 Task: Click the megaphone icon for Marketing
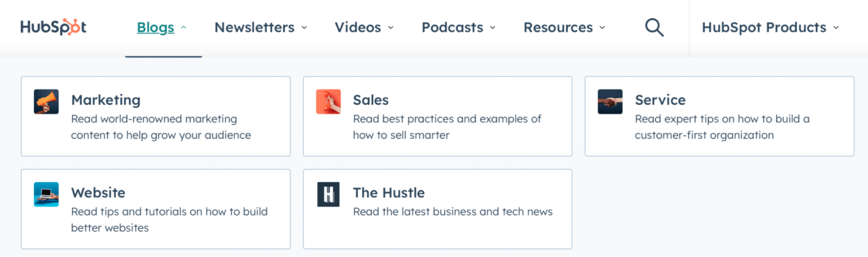coord(46,102)
